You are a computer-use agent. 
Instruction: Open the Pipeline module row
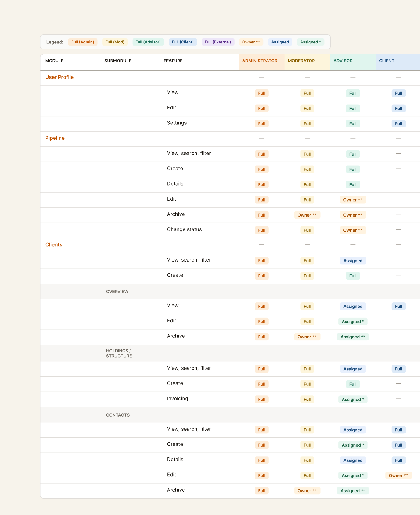230,139
